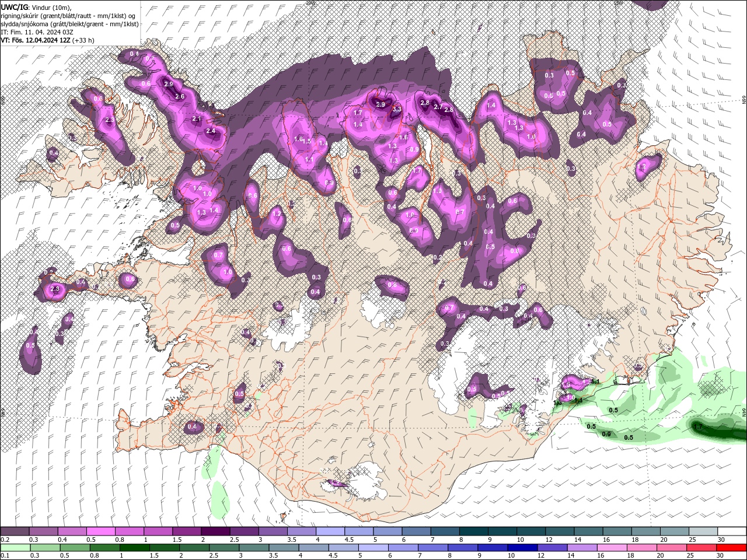Pick the snow legend swatch between 20 and 25
This screenshot has width=747, height=560.
(675, 531)
